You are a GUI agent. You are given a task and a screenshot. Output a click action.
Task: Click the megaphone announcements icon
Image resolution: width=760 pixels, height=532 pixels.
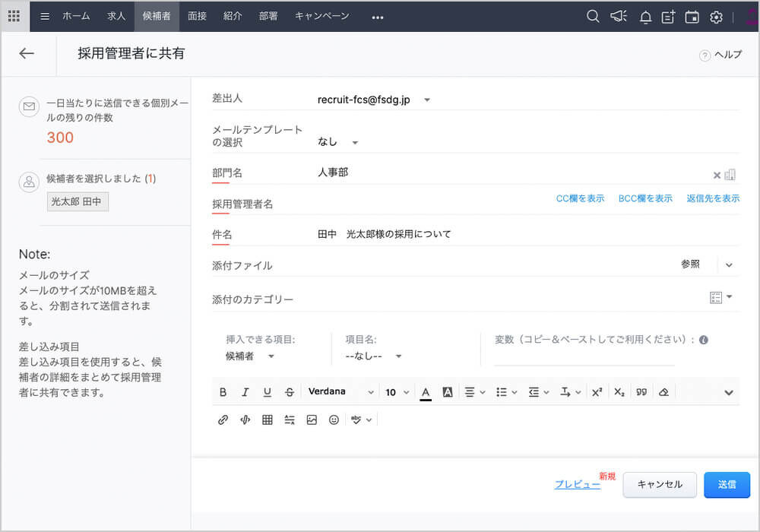619,17
